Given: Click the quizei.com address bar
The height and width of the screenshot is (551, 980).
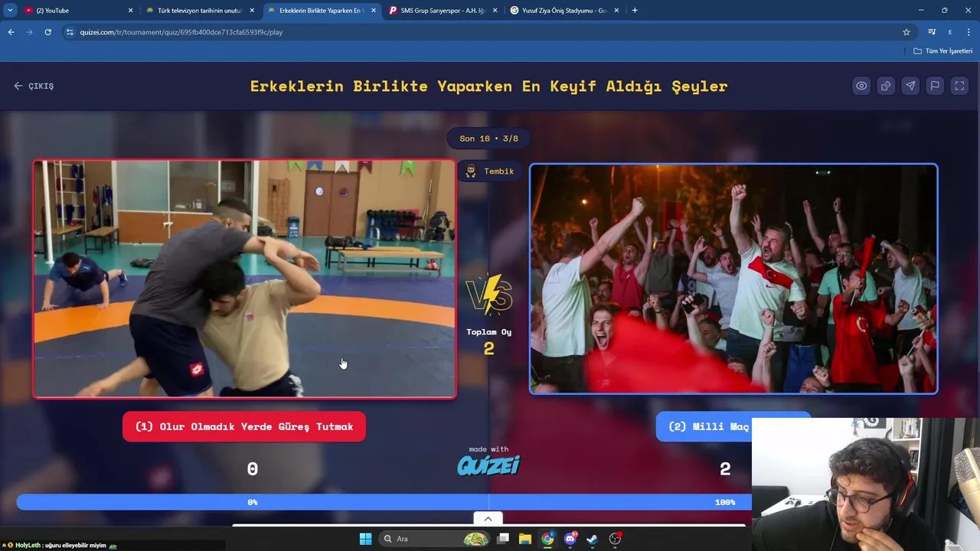Looking at the screenshot, I should (490, 32).
